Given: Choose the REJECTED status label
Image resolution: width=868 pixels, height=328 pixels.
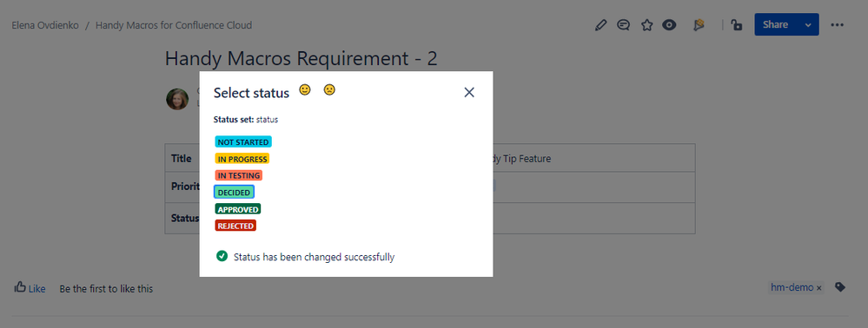Looking at the screenshot, I should (x=235, y=226).
